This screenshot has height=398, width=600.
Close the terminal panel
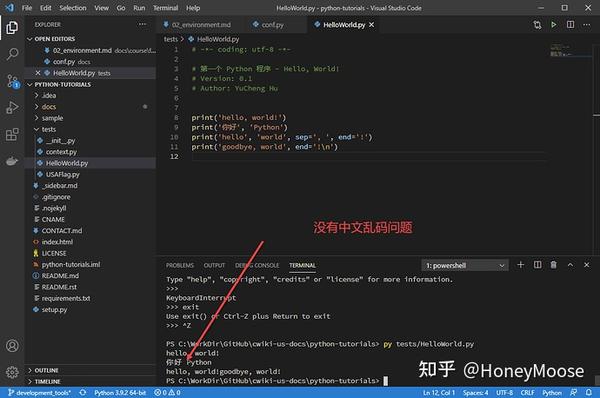pyautogui.click(x=587, y=265)
